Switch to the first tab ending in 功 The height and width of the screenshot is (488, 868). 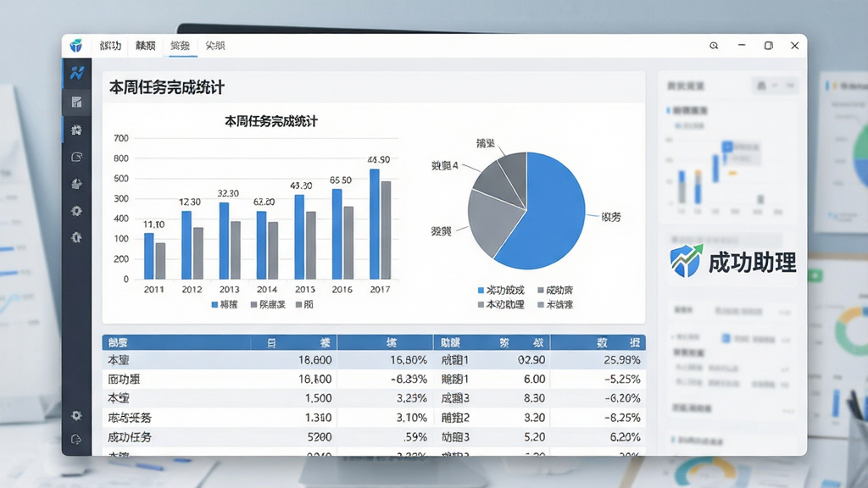pos(110,46)
